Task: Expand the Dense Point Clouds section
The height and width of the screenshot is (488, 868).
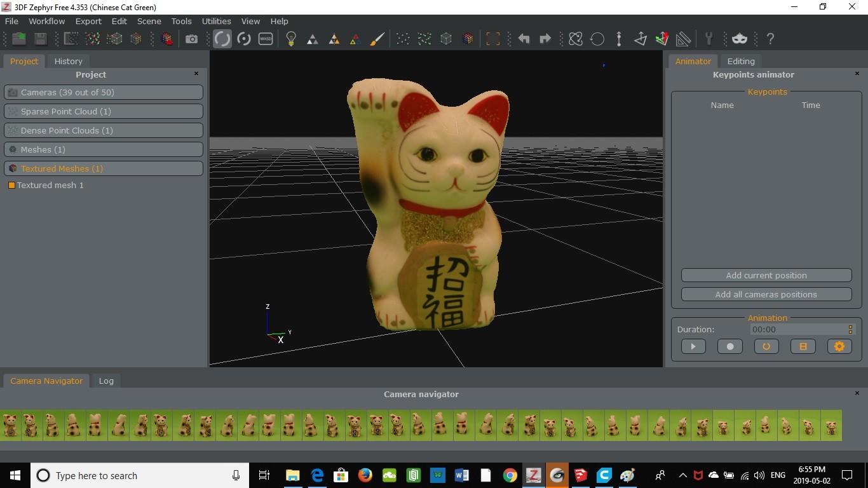Action: coord(104,130)
